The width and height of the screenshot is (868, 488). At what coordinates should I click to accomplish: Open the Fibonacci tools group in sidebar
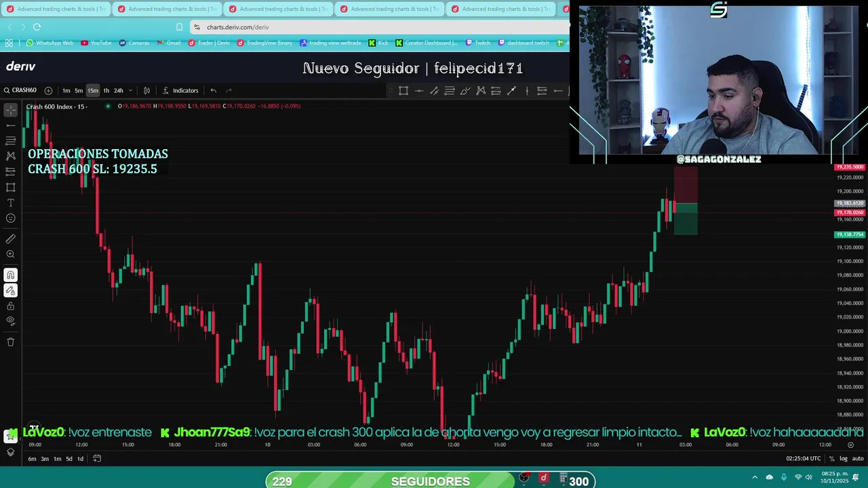(x=10, y=140)
